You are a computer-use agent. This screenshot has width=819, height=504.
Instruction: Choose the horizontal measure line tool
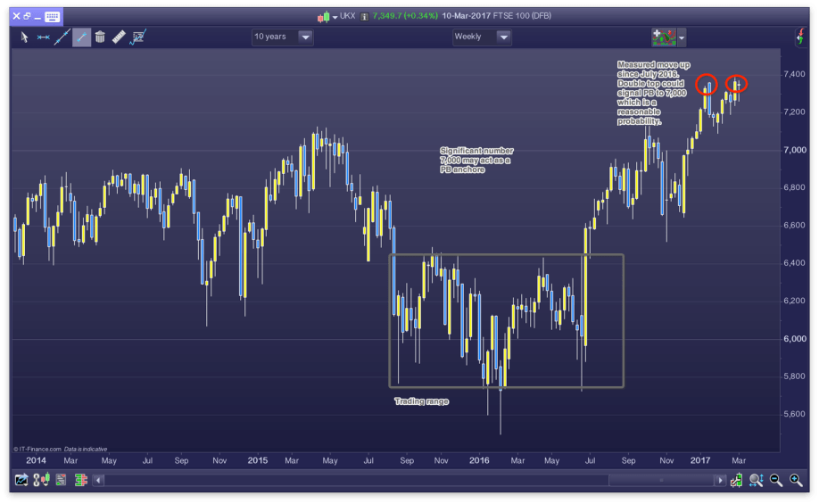[43, 37]
